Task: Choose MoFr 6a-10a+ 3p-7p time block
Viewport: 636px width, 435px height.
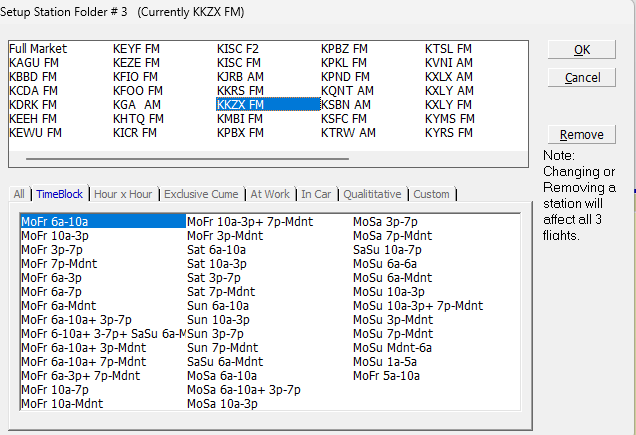Action: [76, 320]
